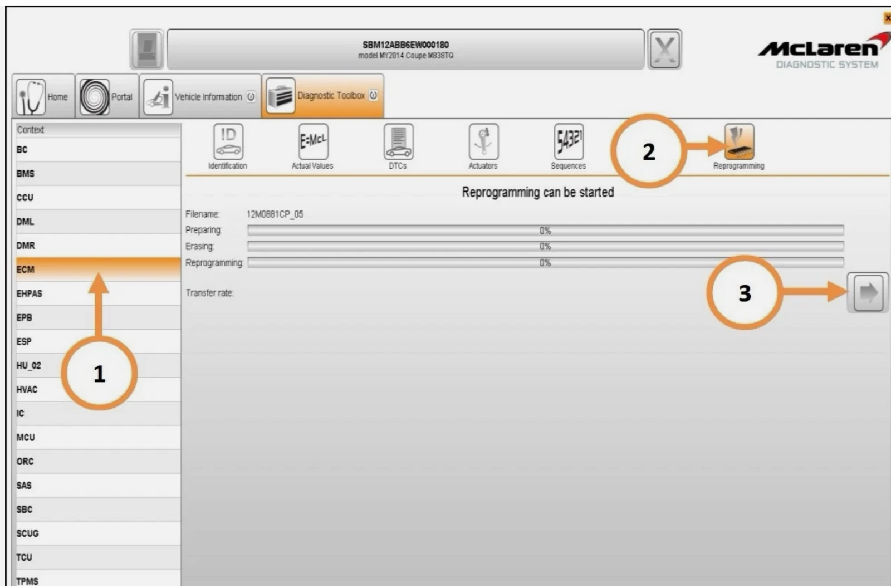Open the Actuators tool
The width and height of the screenshot is (891, 588).
coord(483,142)
